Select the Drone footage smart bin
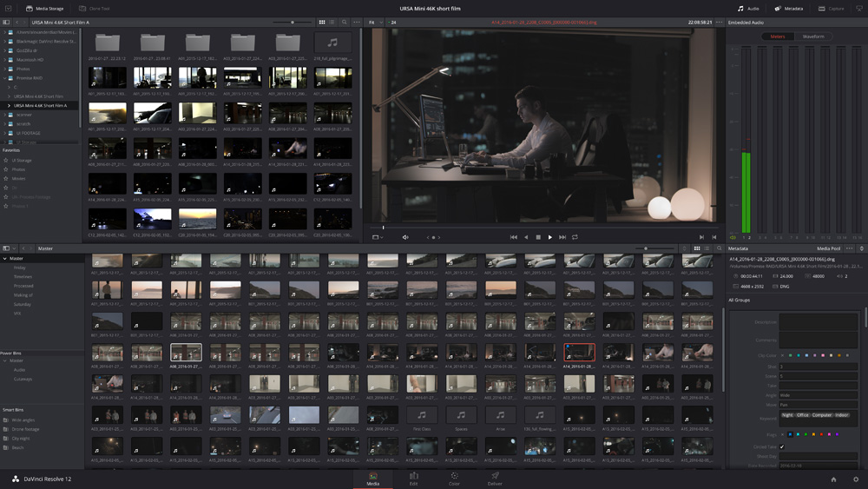868x489 pixels. [x=26, y=429]
